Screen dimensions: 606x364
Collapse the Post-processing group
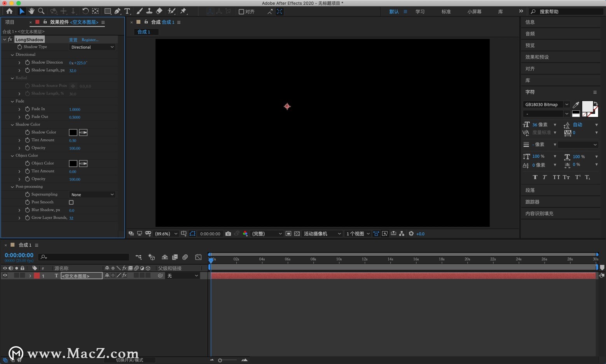coord(12,187)
